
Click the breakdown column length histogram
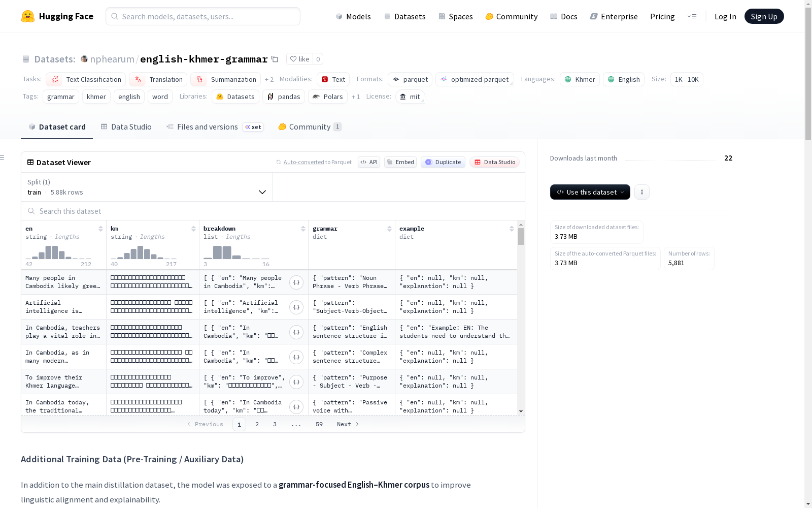click(x=236, y=252)
